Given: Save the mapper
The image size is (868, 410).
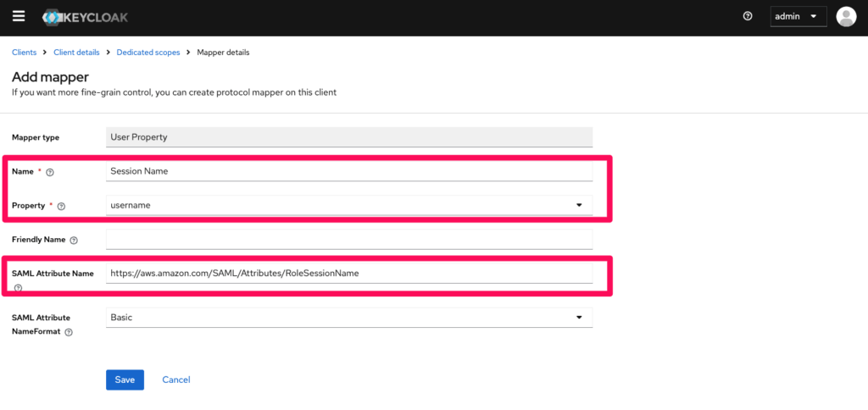Looking at the screenshot, I should pyautogui.click(x=125, y=380).
